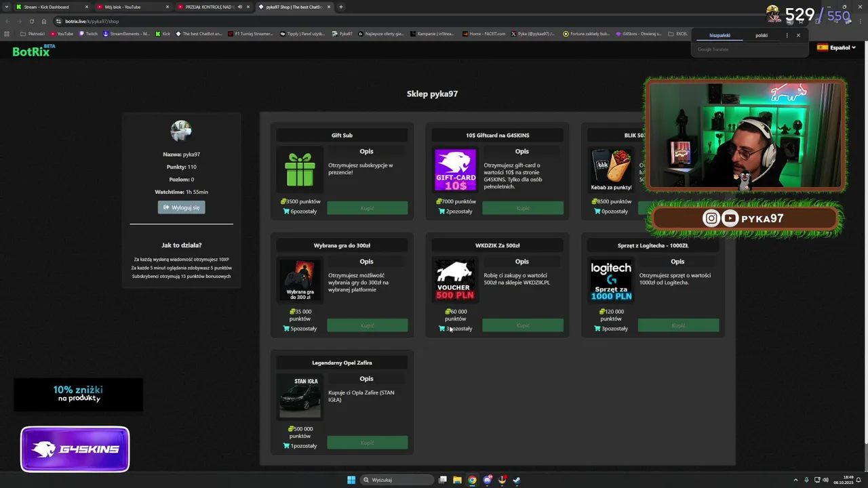The image size is (868, 488).
Task: Go back in browser history
Action: click(8, 21)
